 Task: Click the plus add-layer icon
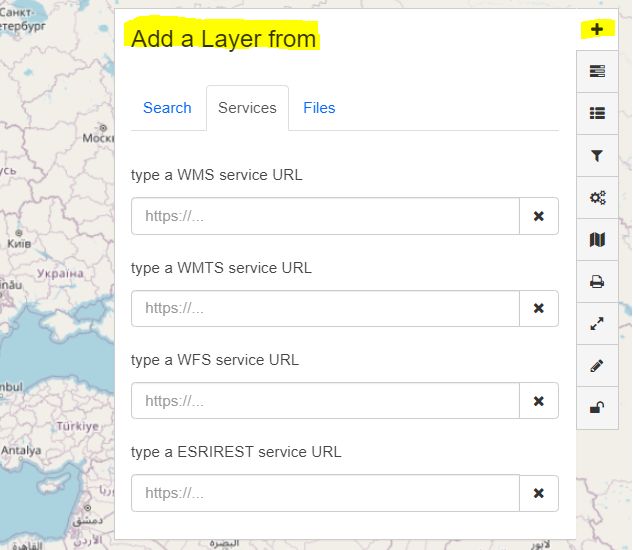(597, 29)
